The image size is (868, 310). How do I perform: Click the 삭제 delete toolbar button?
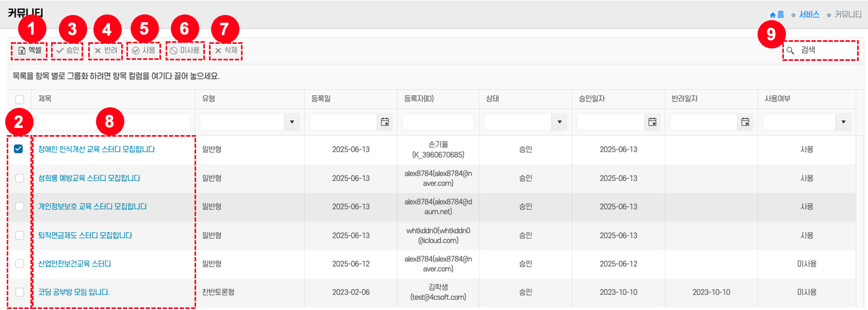coord(226,51)
